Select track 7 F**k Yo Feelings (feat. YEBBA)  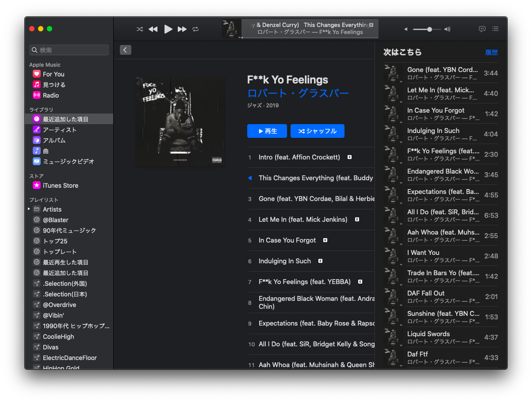click(311, 282)
